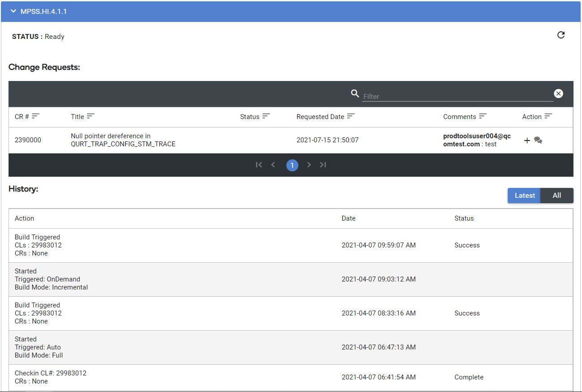The width and height of the screenshot is (582, 392).
Task: Jump to the last page of results
Action: click(x=323, y=165)
